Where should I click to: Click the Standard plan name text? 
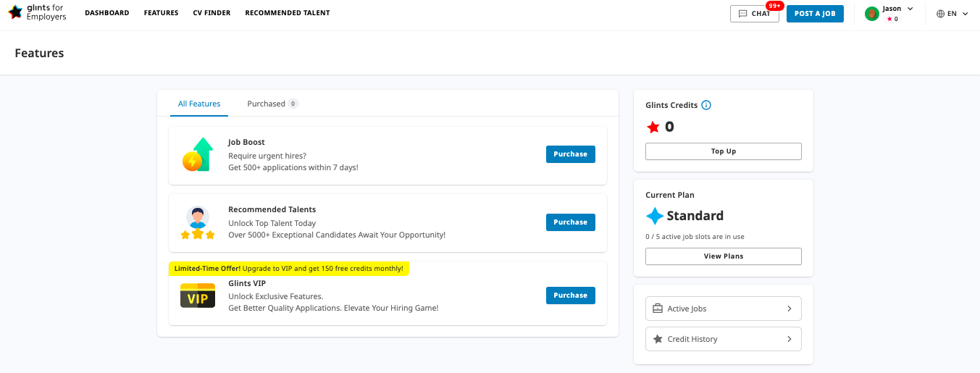695,216
